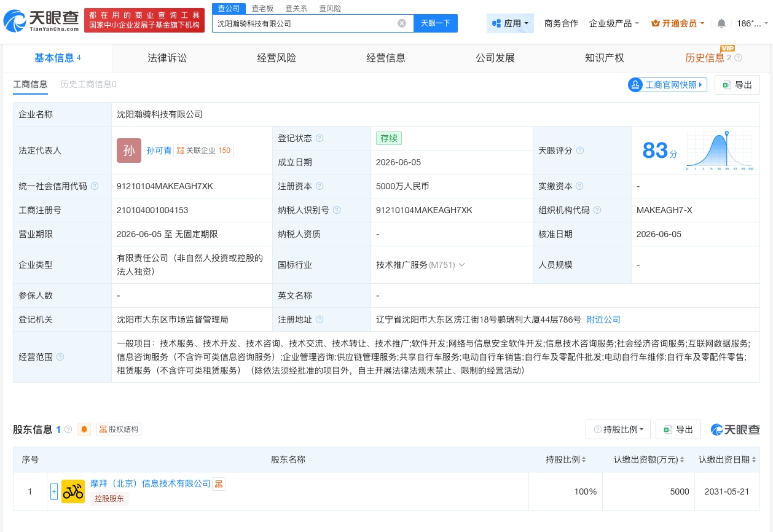Open 摩拜（北京）信息技术有限公司 shareholder link

pos(151,484)
